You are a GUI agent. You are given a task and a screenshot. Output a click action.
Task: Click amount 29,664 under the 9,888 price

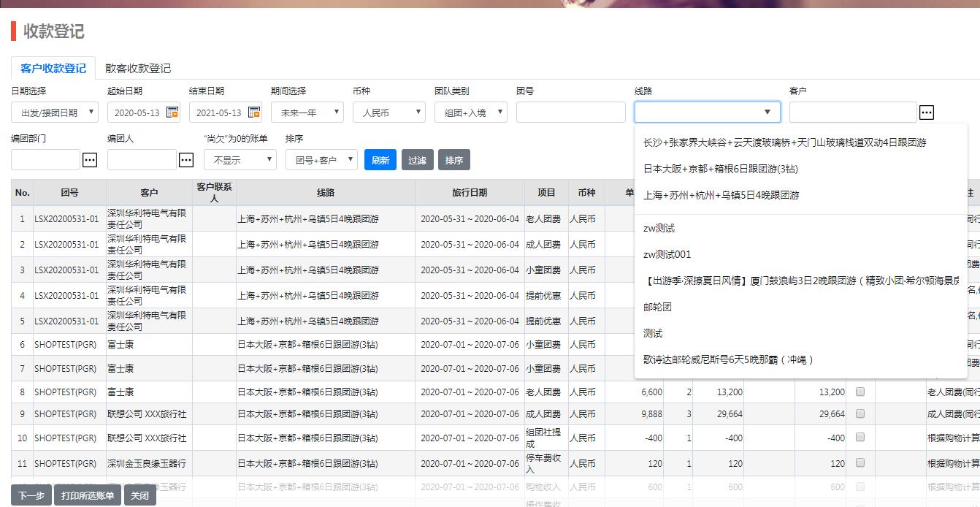tap(730, 414)
